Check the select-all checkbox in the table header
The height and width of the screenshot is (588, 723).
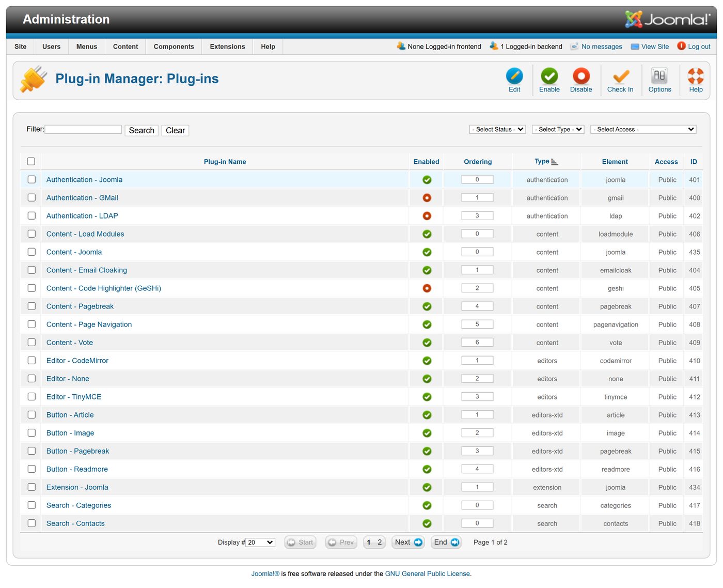(x=31, y=161)
